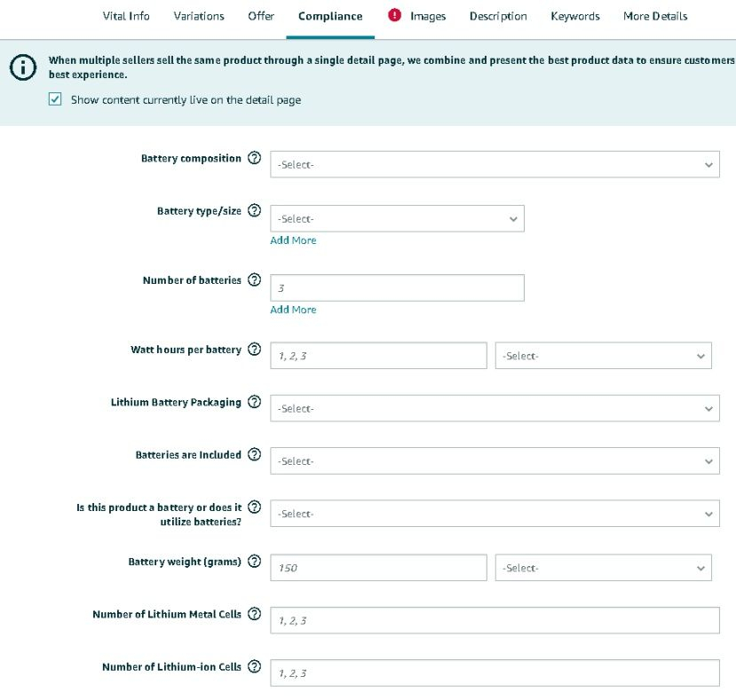Show help for Watt hours per battery
736x700 pixels.
coord(255,349)
